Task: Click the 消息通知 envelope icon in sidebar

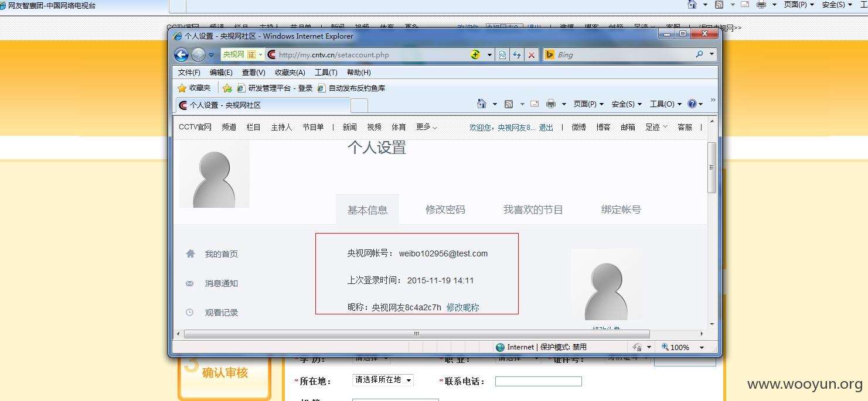Action: click(189, 283)
